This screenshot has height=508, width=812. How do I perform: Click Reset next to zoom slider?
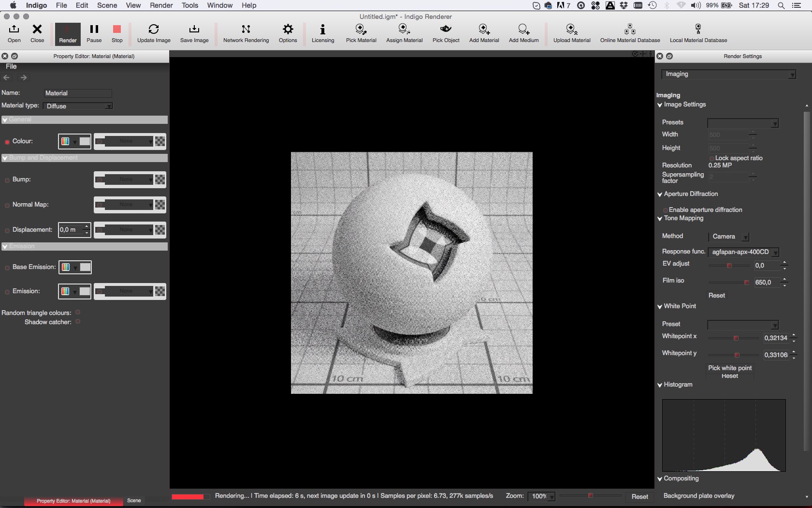click(639, 496)
